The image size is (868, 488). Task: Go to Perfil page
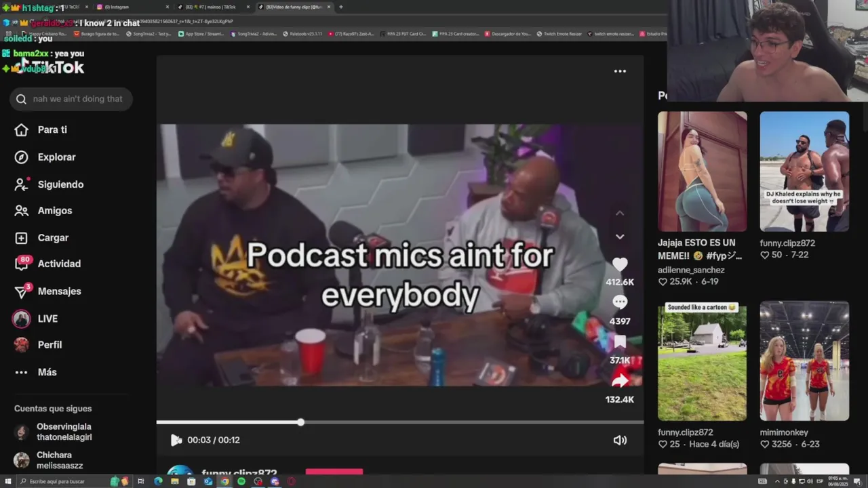pos(39,344)
